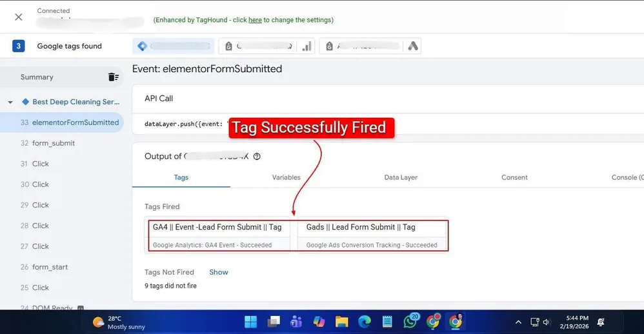Switch to the Data Layer tab
Screen dimensions: 644x334
(401, 177)
